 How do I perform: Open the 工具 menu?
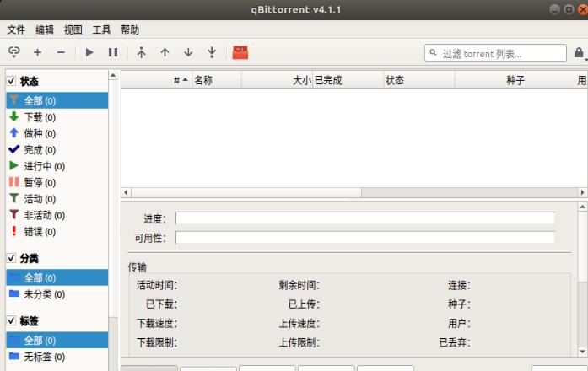pyautogui.click(x=101, y=30)
